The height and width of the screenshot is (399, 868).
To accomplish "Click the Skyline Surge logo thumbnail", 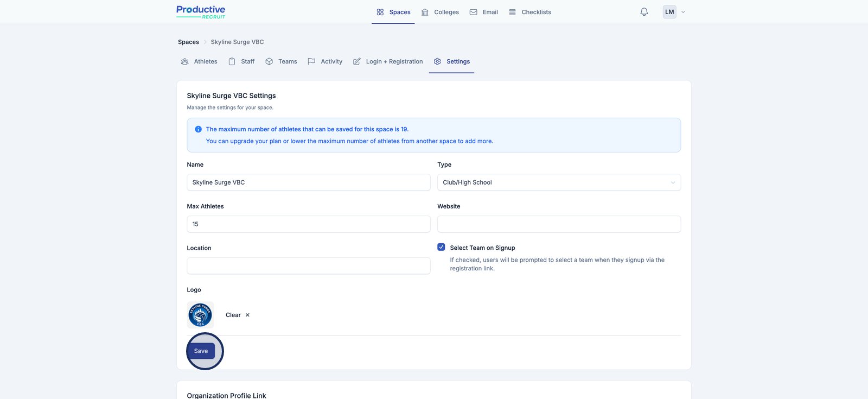I will pyautogui.click(x=200, y=315).
